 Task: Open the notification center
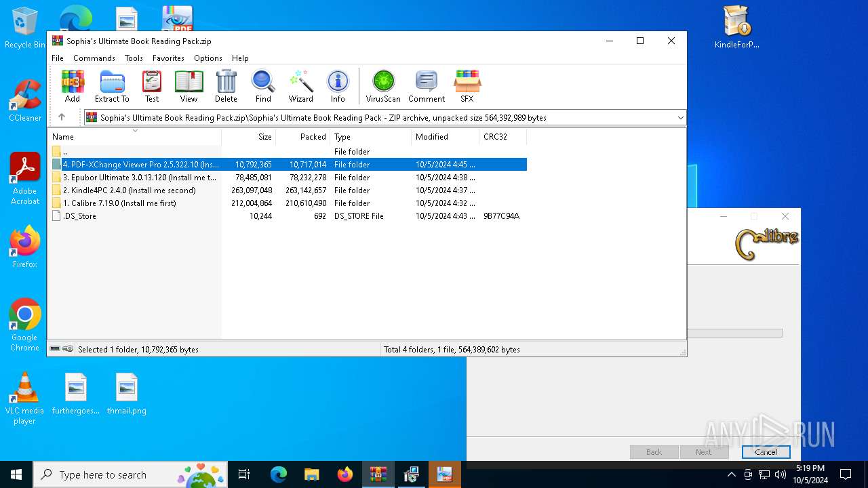846,474
